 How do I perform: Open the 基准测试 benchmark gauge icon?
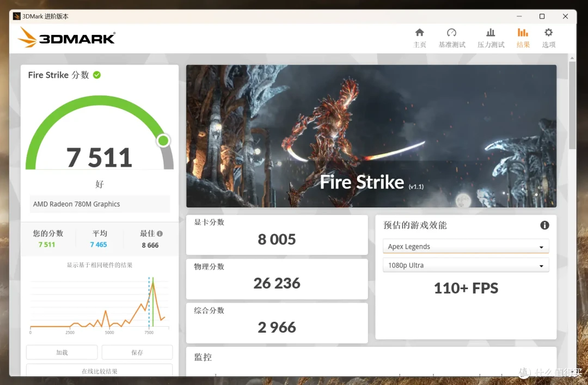451,33
